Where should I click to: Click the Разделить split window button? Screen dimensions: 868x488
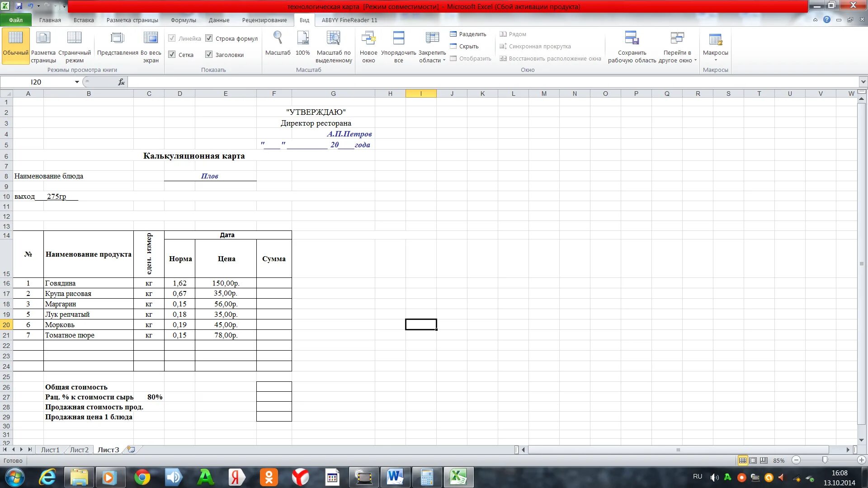pos(468,34)
